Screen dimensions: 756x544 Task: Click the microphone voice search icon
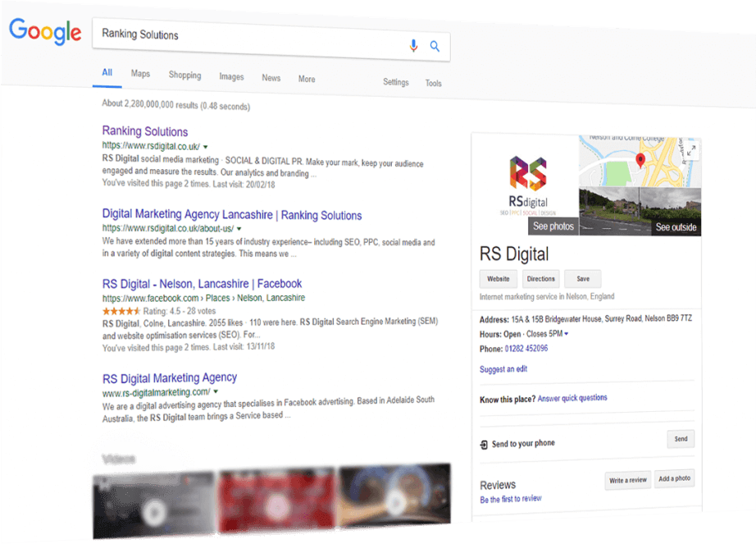click(x=414, y=45)
